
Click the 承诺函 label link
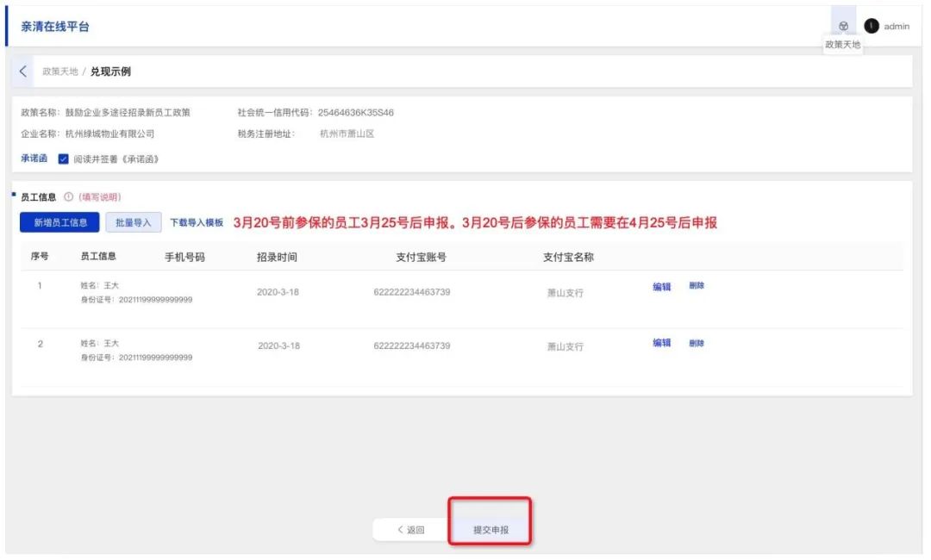[x=34, y=159]
